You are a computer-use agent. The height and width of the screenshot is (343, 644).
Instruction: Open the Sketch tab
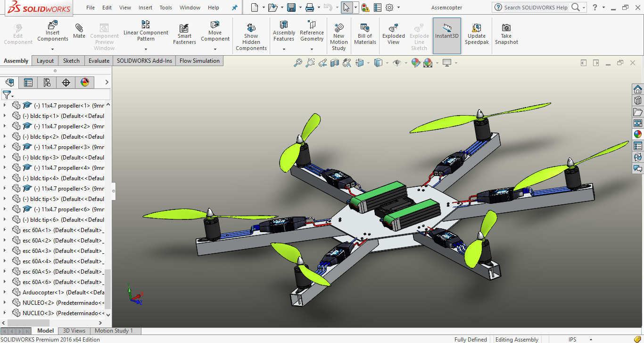72,61
